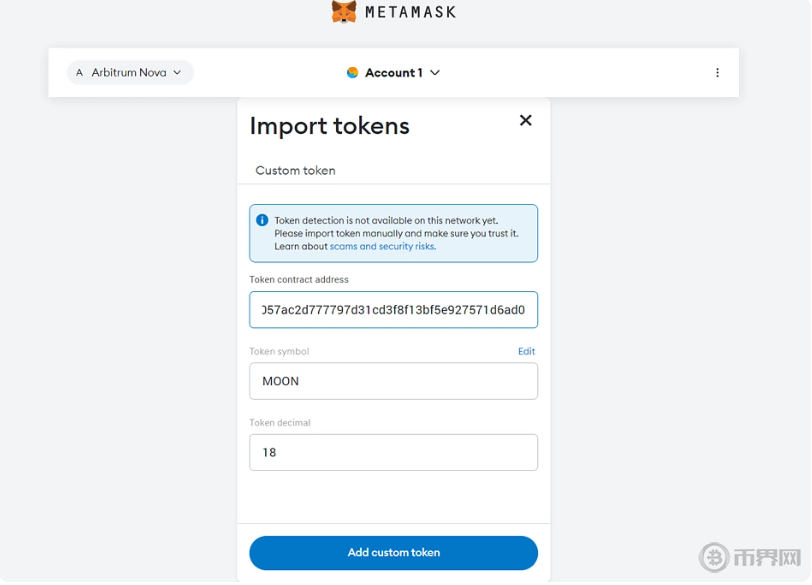Click the Account 1 avatar icon
812x585 pixels.
click(353, 72)
